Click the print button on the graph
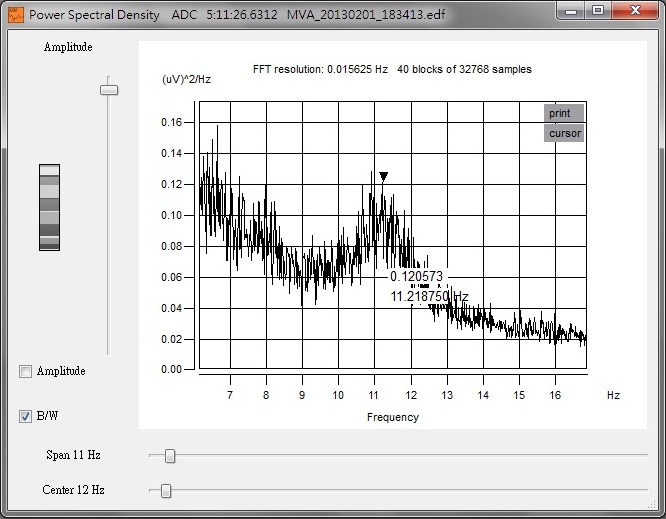666x519 pixels. tap(564, 113)
